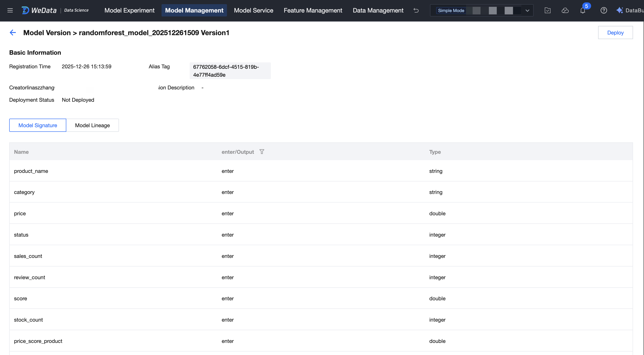
Task: Go to Model Experiment menu
Action: pos(129,10)
